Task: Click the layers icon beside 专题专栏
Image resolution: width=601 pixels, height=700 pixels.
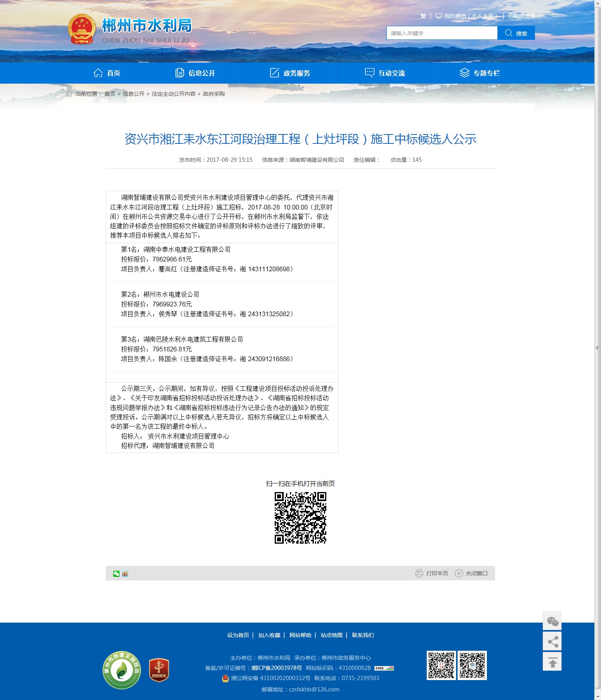Action: (x=465, y=73)
